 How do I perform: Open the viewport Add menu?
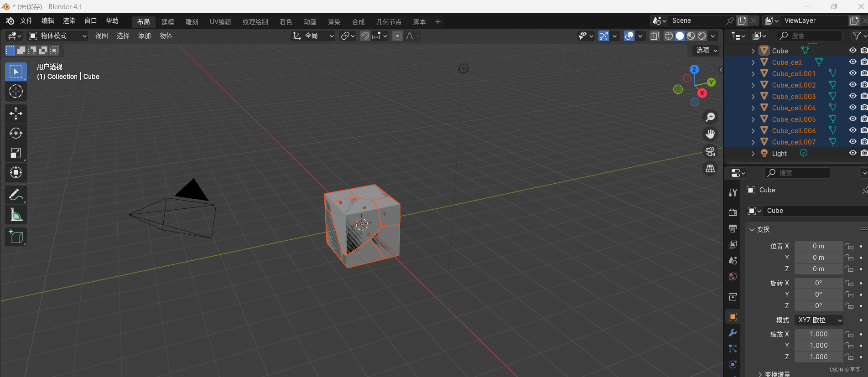tap(145, 36)
